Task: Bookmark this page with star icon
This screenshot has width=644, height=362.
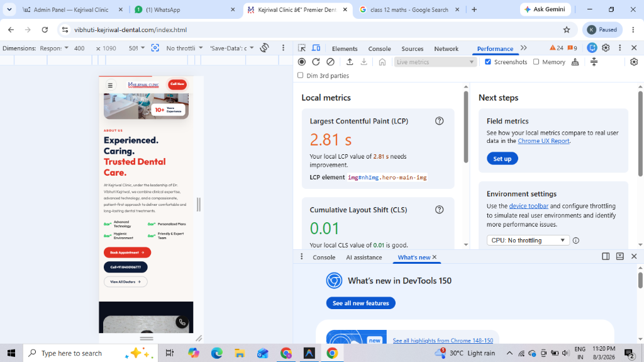Action: coord(567,30)
